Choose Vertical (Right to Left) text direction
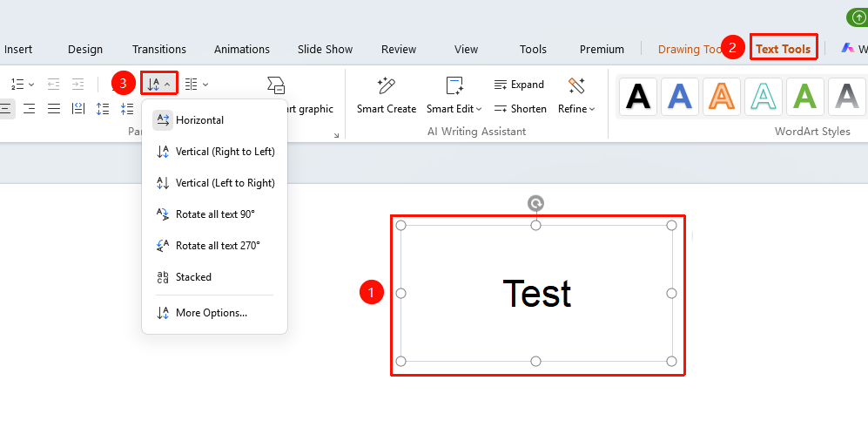Viewport: 868px width, 421px height. [x=214, y=151]
